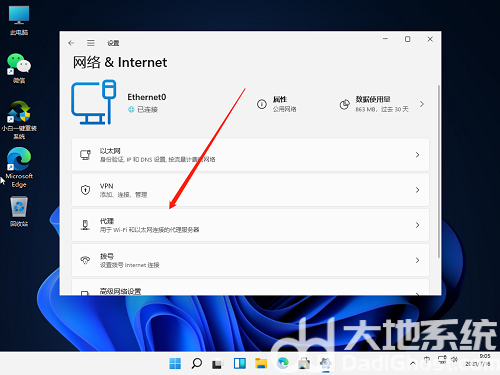Click the Ethernet0 computer icon

click(x=94, y=102)
